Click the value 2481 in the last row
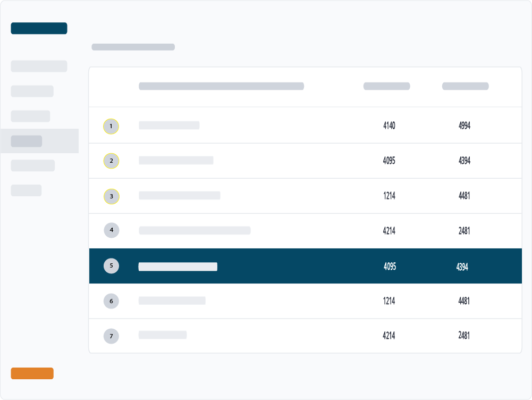 pos(465,336)
